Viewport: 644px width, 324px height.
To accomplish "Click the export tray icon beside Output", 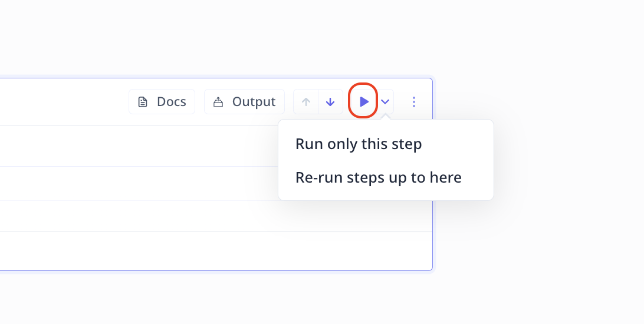I will click(x=218, y=102).
